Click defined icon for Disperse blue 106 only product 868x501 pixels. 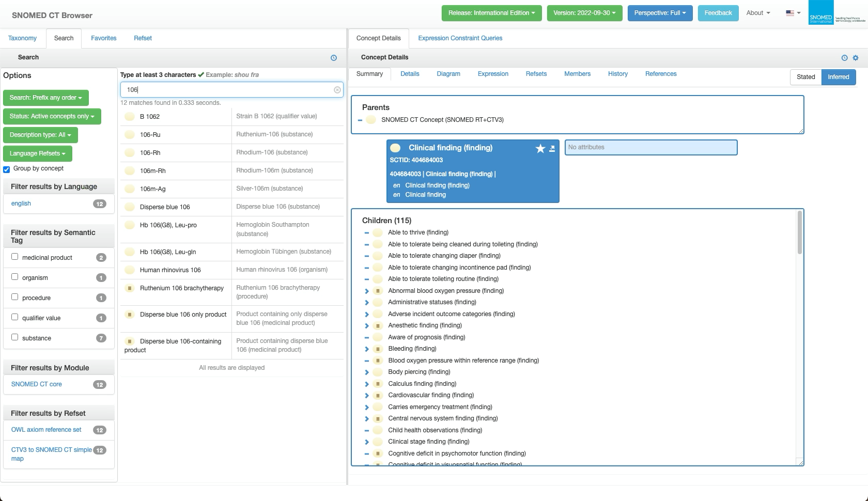click(x=130, y=315)
